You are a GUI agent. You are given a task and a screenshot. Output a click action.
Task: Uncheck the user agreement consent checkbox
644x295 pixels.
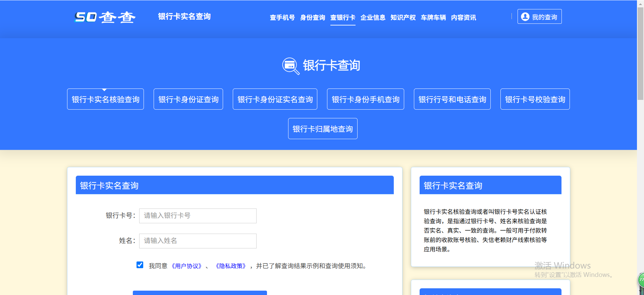140,265
